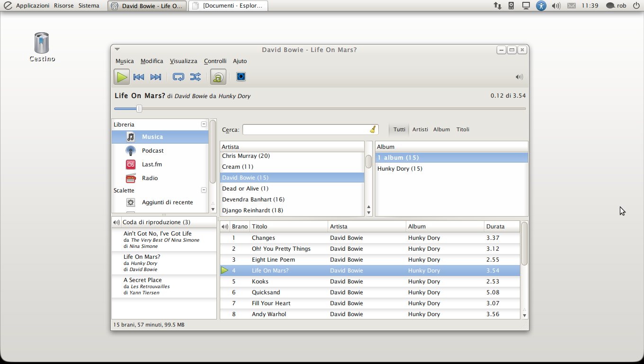Viewport: 644px width, 364px height.
Task: Skip back to the previous track
Action: click(x=139, y=77)
